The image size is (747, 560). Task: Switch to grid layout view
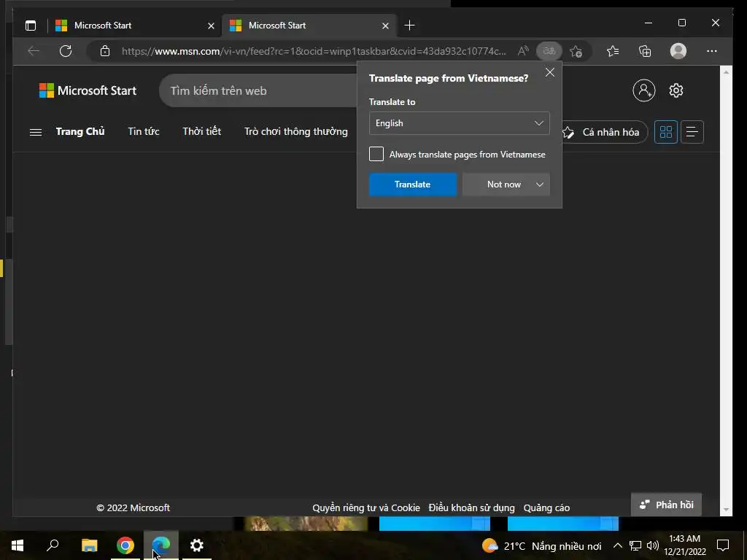(x=665, y=132)
